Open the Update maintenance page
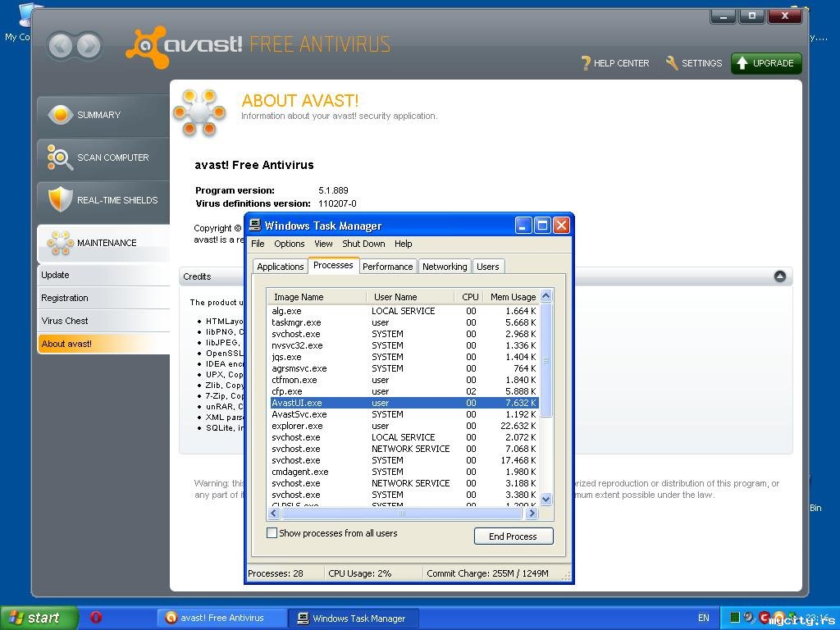This screenshot has width=840, height=630. tap(103, 275)
